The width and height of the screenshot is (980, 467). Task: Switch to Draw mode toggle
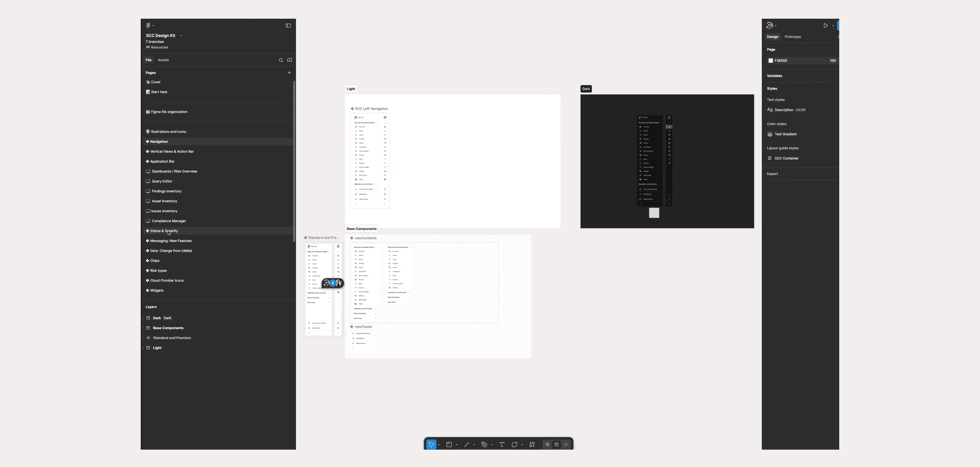click(547, 444)
